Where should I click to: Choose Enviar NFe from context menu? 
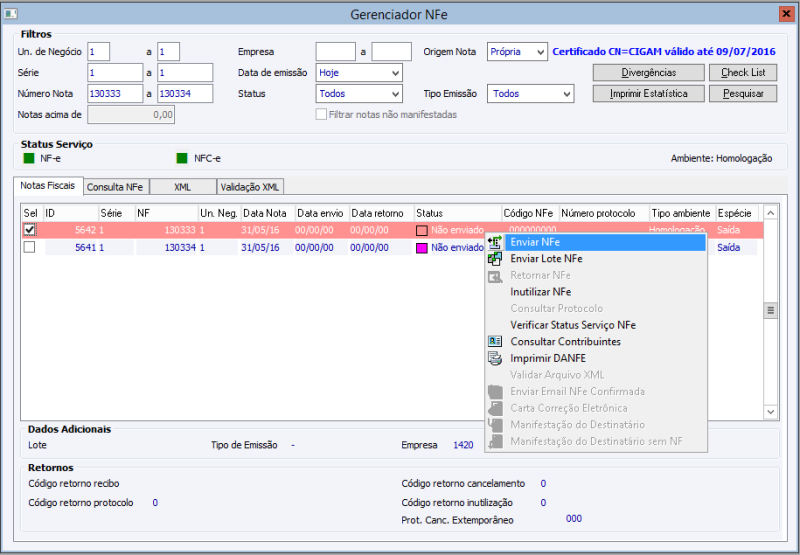(596, 242)
